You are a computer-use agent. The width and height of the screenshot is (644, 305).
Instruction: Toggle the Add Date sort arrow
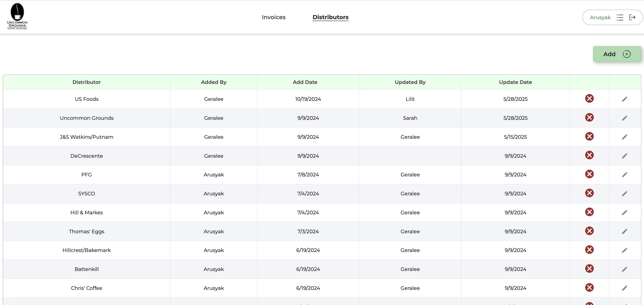click(321, 82)
